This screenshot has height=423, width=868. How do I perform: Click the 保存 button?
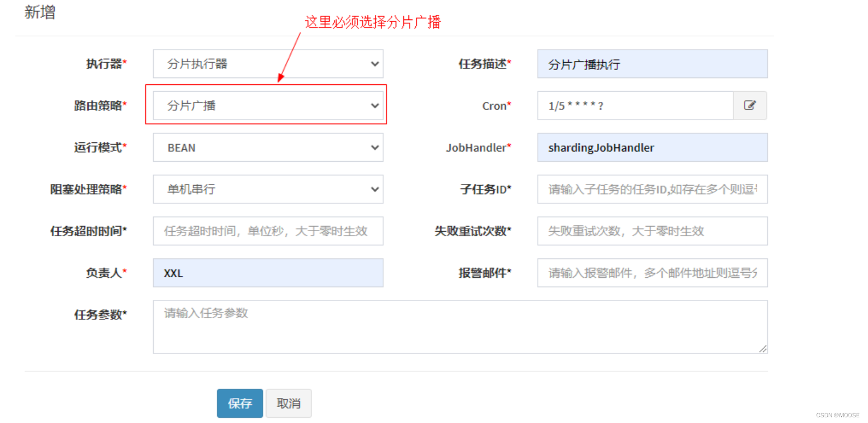coord(240,404)
